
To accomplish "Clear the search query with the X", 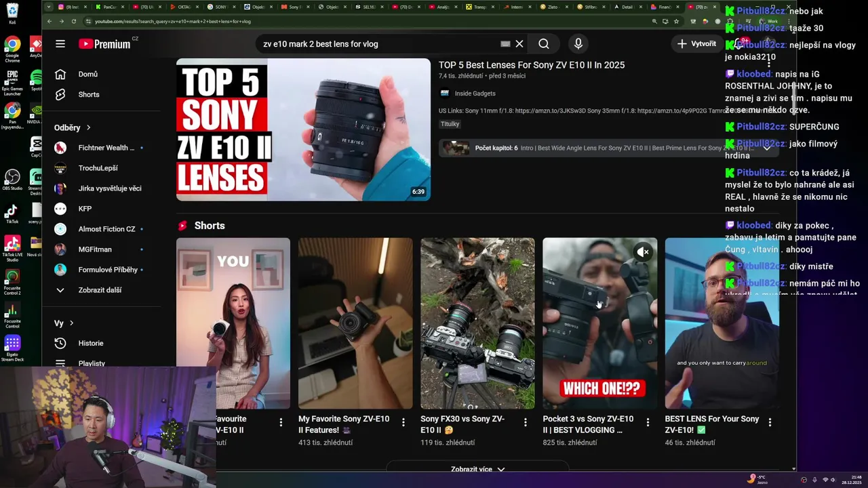I will [519, 43].
